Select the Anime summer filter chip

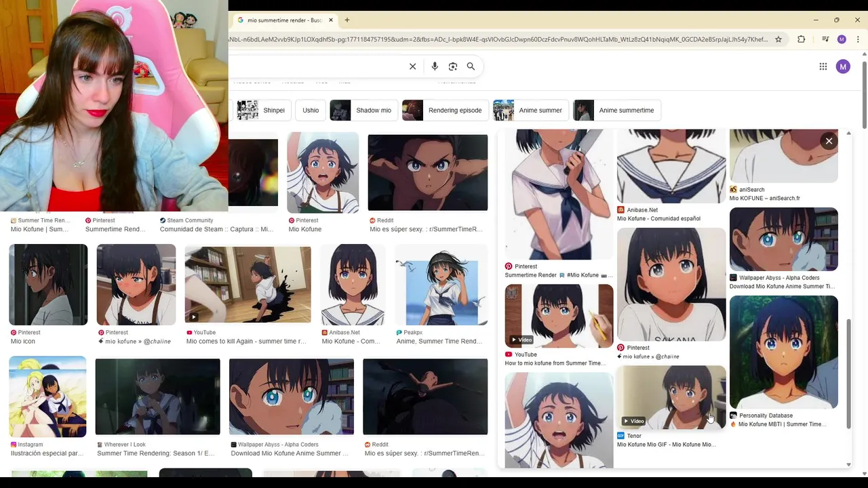[x=531, y=110]
